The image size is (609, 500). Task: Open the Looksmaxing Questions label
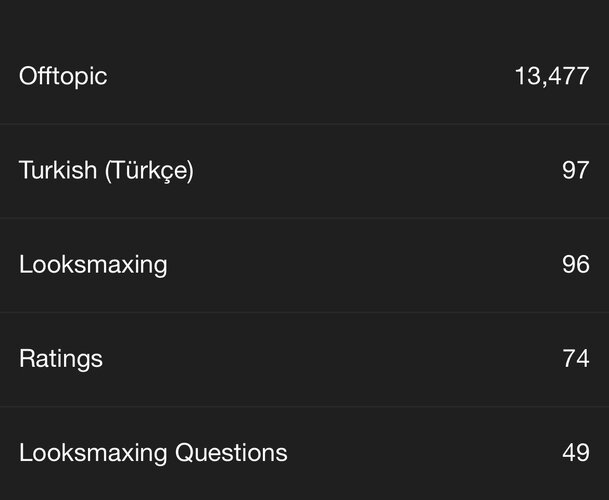153,453
